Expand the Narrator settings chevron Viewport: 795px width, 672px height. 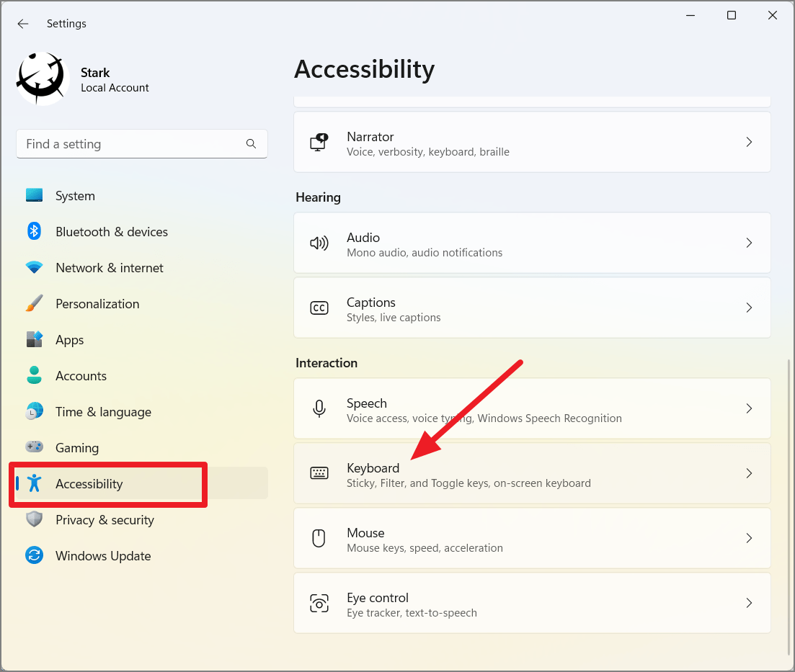click(749, 142)
